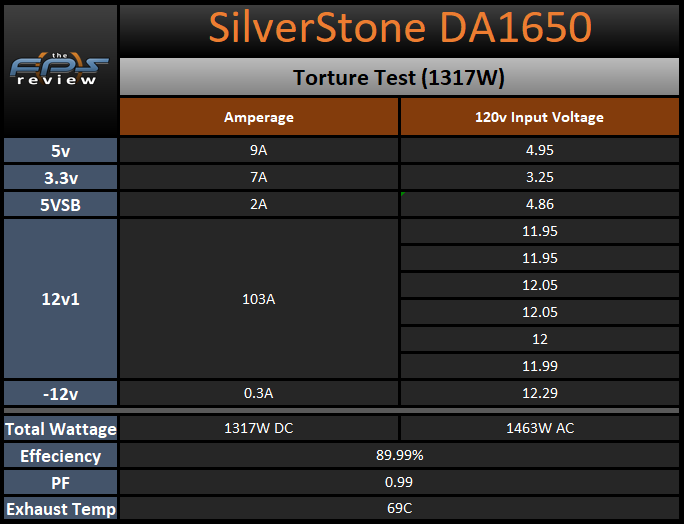Click the 3.25 voltage value
Viewport: 684px width, 524px height.
point(540,177)
